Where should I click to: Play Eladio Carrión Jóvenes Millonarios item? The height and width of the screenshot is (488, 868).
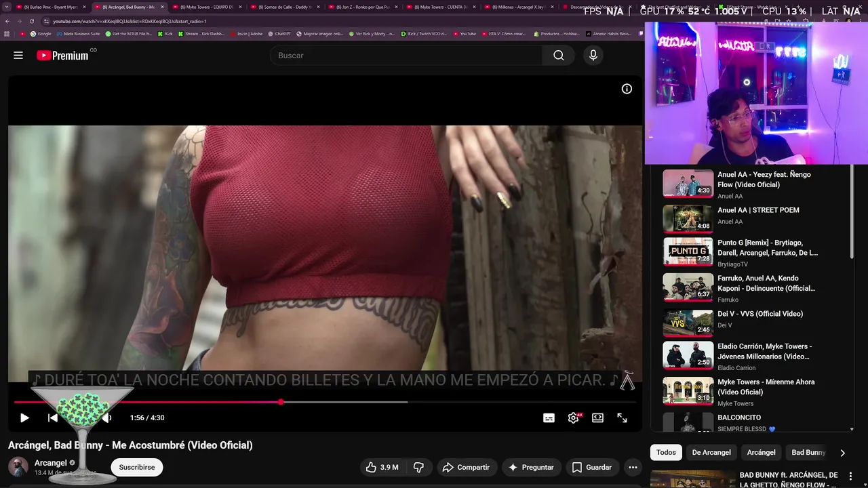click(751, 356)
